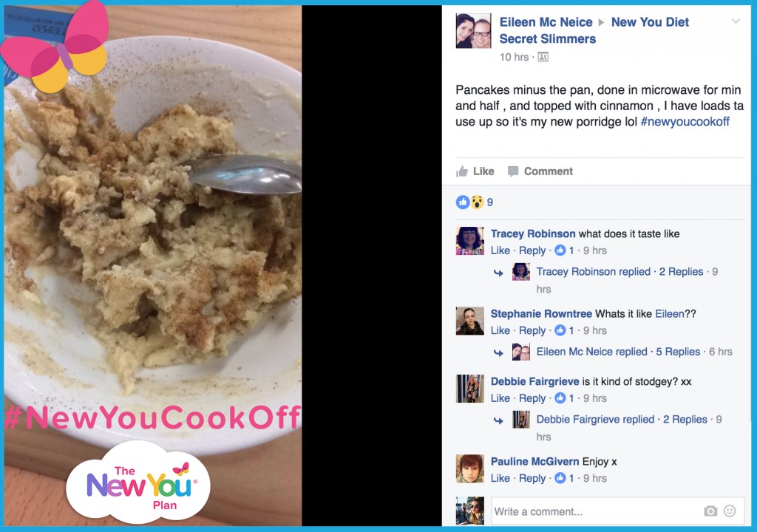Open the #newyoucookoff hashtag link
The image size is (757, 532).
[x=685, y=122]
